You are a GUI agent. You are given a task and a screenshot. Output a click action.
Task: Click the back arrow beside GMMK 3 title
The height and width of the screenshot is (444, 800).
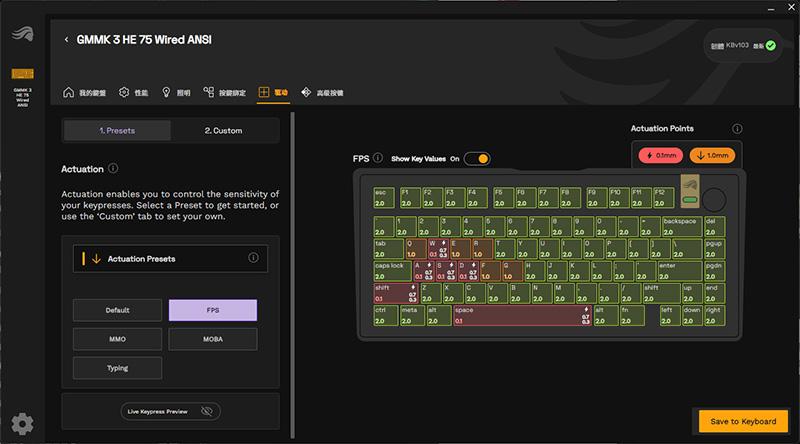pyautogui.click(x=66, y=40)
